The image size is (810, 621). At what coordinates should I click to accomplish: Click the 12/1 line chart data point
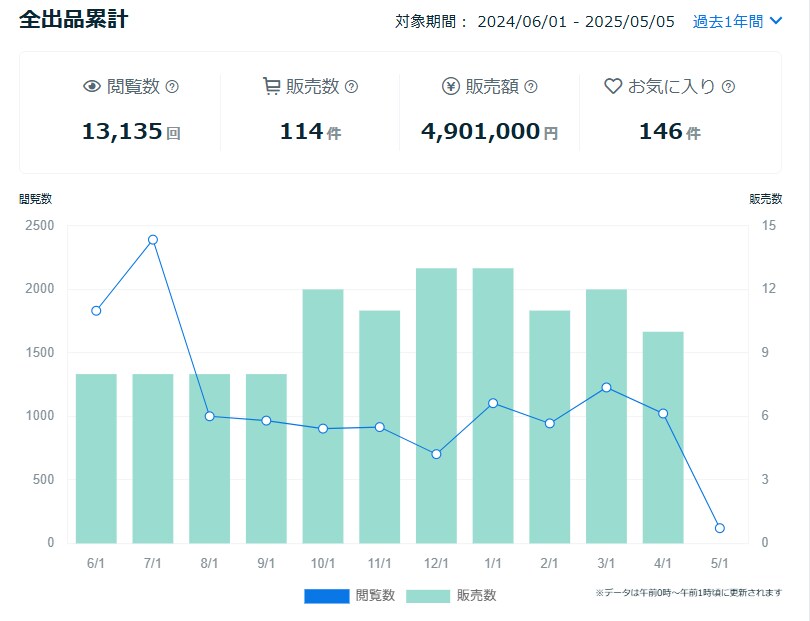point(436,454)
